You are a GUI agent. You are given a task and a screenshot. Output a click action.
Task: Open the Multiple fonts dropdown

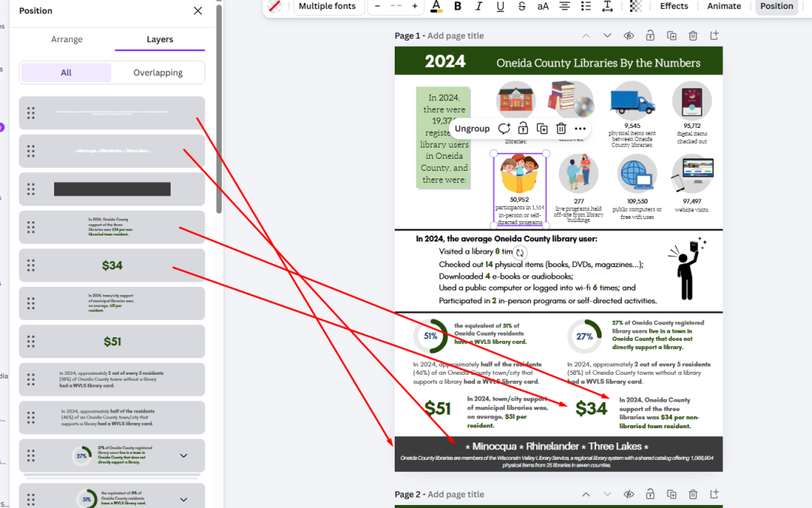pyautogui.click(x=329, y=6)
